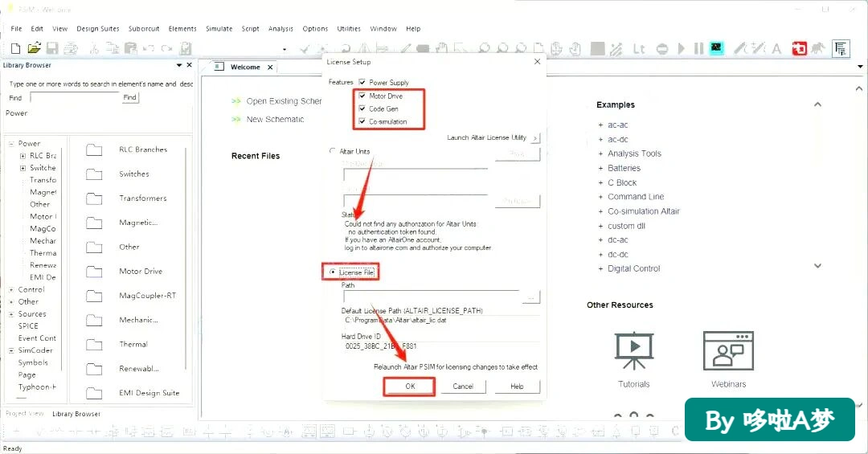Select the Altair Units radio option

pos(332,150)
